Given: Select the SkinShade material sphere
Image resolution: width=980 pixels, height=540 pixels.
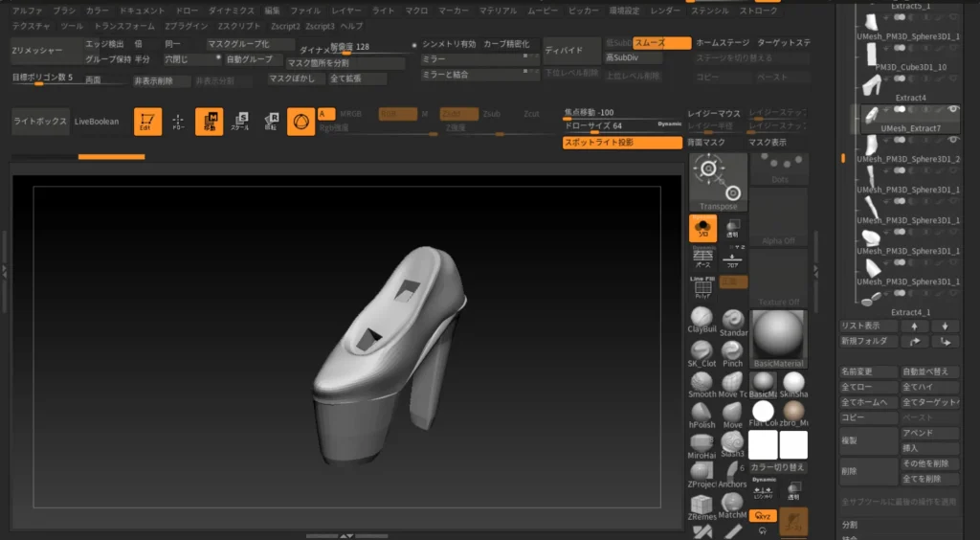Looking at the screenshot, I should 793,383.
